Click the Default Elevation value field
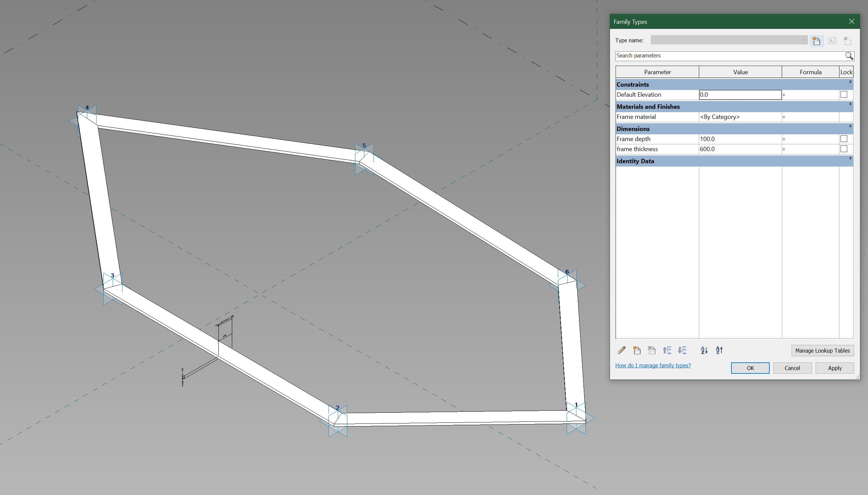 pos(740,95)
